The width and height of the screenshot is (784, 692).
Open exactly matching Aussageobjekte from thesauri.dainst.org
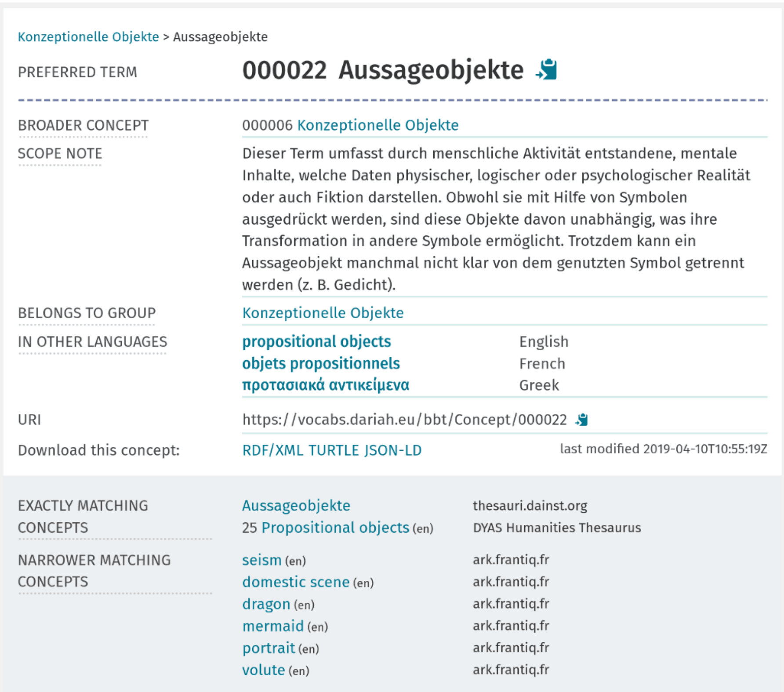click(296, 506)
